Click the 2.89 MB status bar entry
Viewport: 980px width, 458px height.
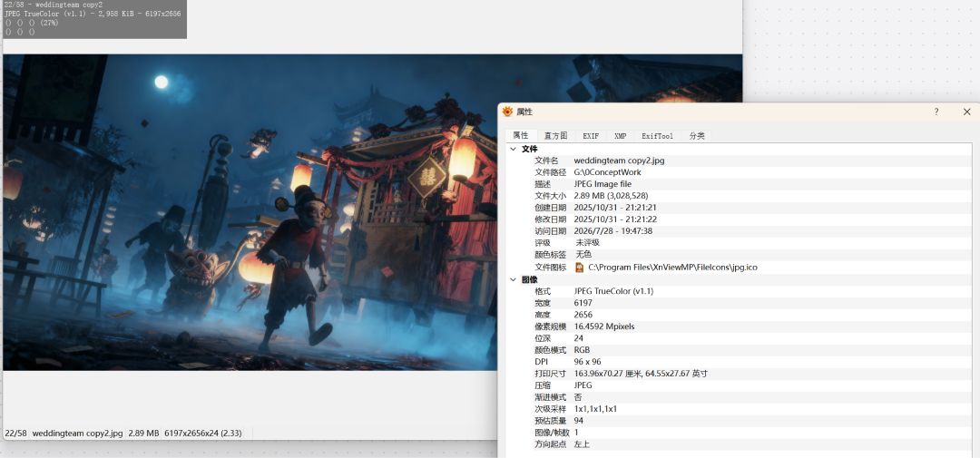tap(143, 433)
